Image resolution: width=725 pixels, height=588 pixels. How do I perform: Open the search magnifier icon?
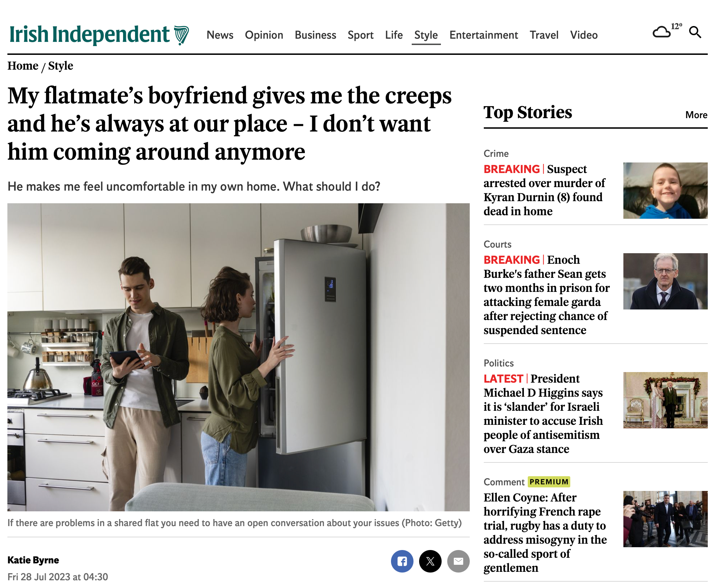(x=695, y=32)
